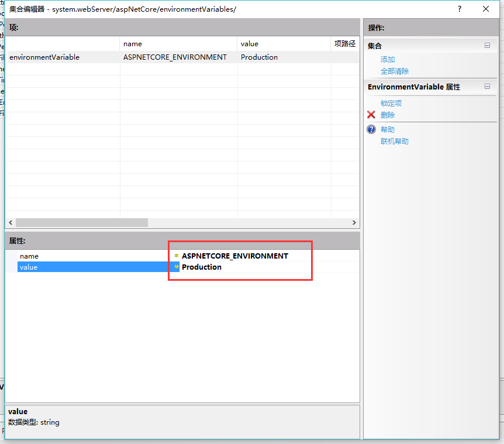This screenshot has width=504, height=444.
Task: Click the asterisk icon beside ASPNETCORE_ENVIRONMENT
Action: coord(176,256)
